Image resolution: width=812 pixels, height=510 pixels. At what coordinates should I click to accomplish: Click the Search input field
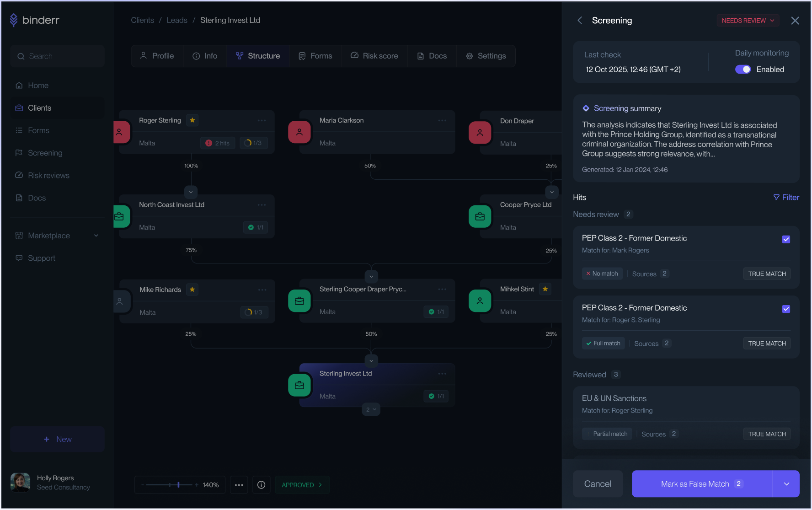click(x=58, y=56)
